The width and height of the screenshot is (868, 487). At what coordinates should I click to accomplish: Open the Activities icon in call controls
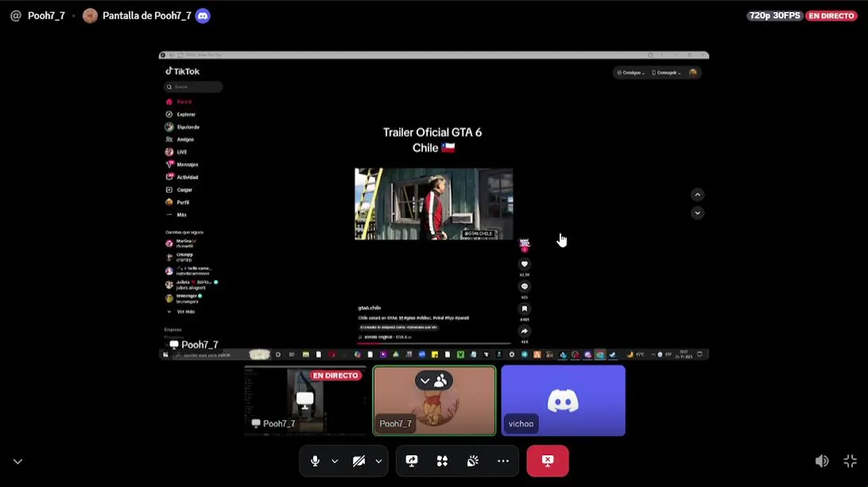(442, 461)
